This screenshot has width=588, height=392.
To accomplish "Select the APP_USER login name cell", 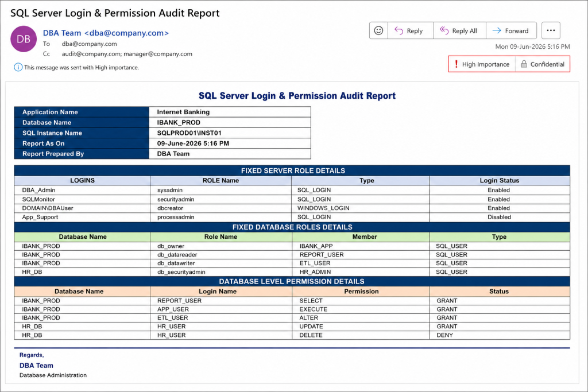I will click(x=221, y=309).
